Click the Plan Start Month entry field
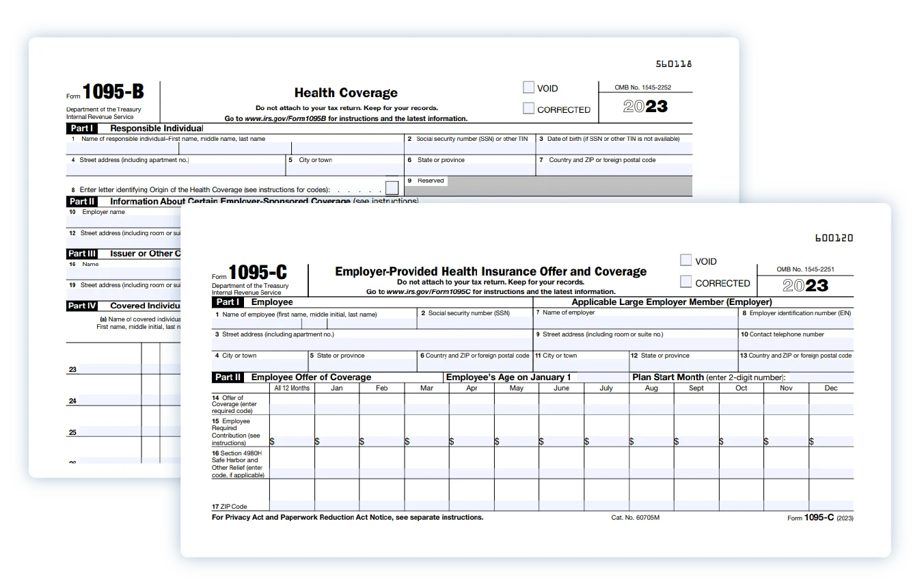 tap(819, 377)
